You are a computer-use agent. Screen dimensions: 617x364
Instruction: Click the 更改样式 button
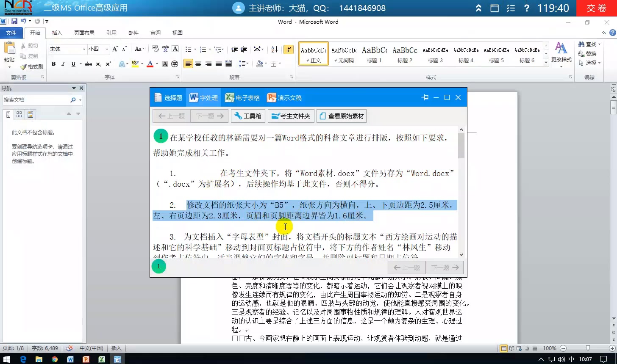pos(561,55)
